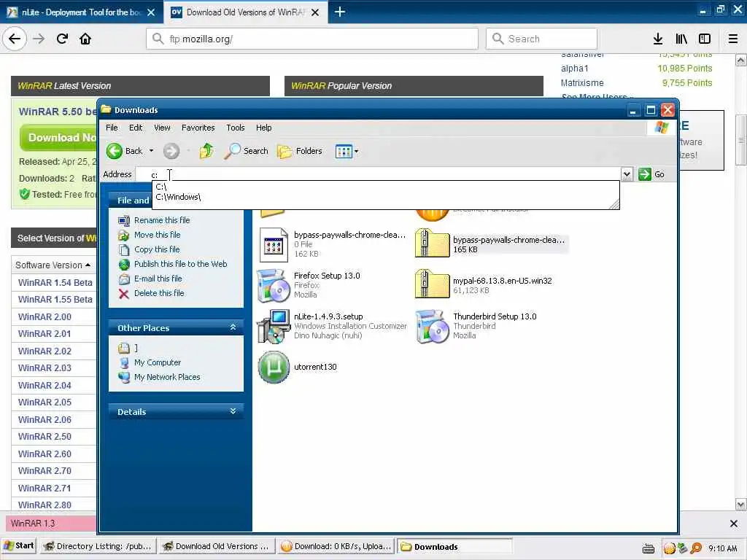This screenshot has width=747, height=560.
Task: Go up one folder level icon
Action: [x=206, y=151]
